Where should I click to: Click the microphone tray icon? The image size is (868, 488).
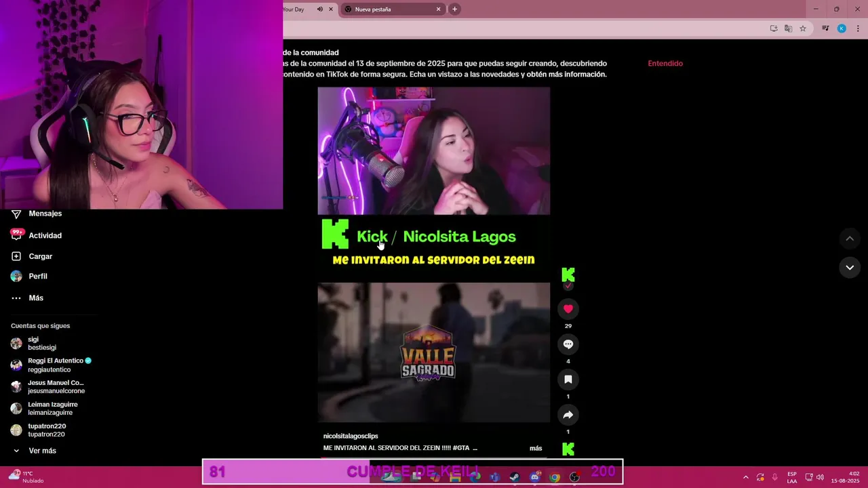775,477
